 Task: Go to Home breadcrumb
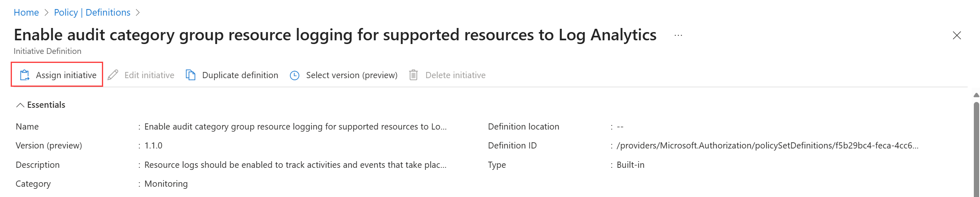coord(26,13)
